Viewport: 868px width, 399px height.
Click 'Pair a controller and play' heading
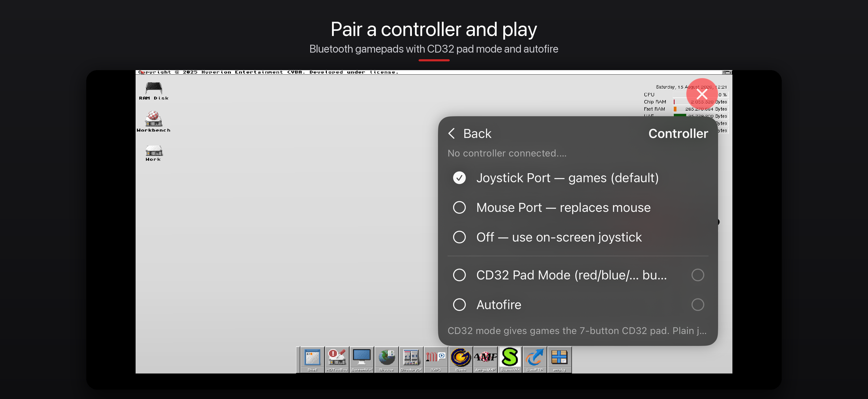(434, 30)
